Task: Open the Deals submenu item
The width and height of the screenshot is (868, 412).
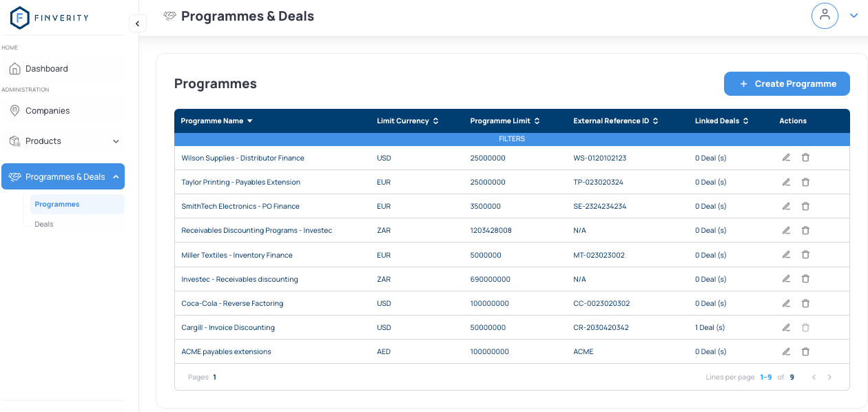Action: click(x=44, y=224)
